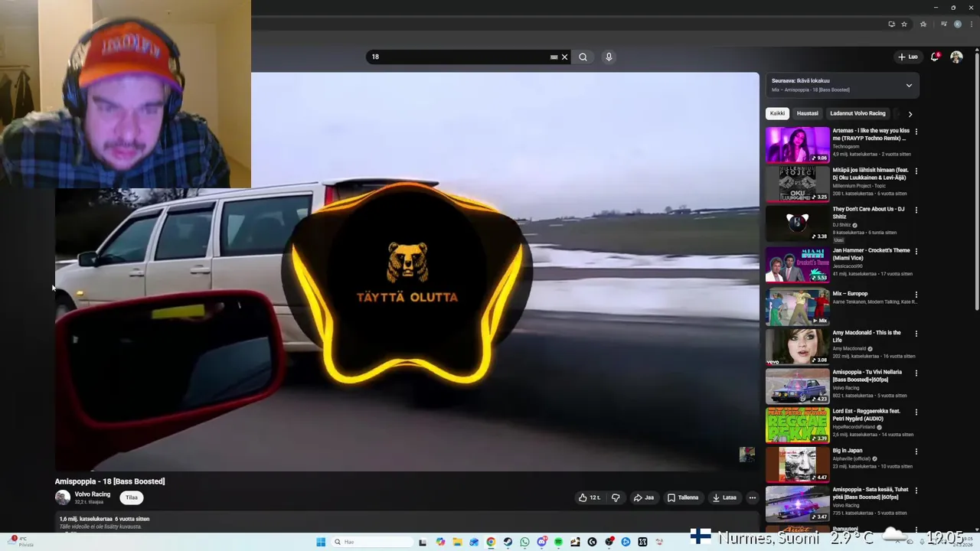The height and width of the screenshot is (551, 980).
Task: Open Chrome profile K avatar
Action: pos(958,24)
